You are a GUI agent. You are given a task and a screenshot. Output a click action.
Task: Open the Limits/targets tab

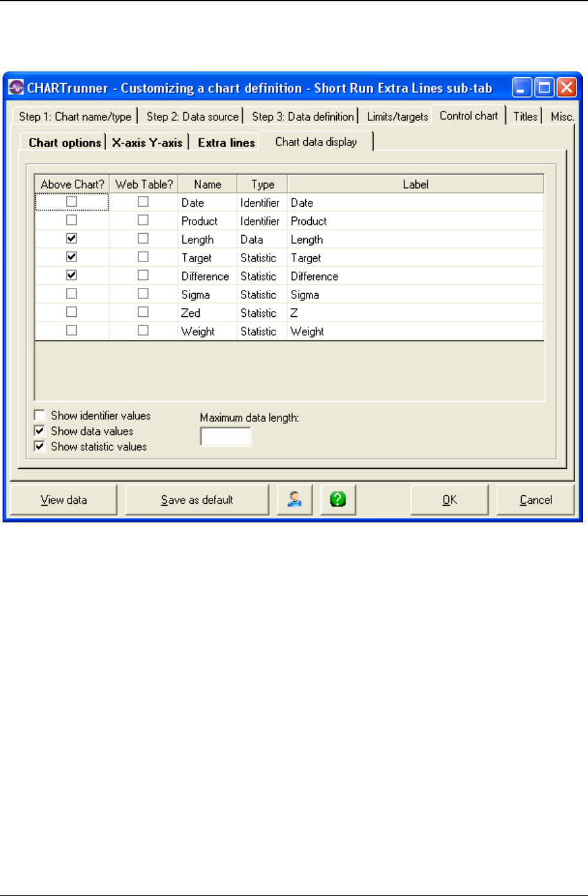(397, 117)
